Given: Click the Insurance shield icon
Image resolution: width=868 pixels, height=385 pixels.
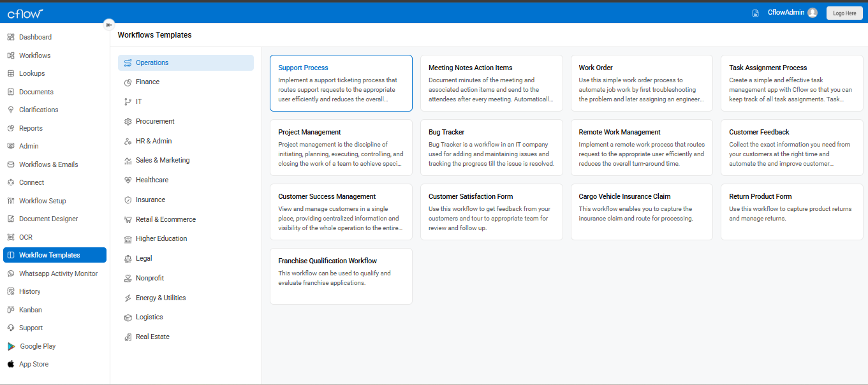Looking at the screenshot, I should pyautogui.click(x=128, y=200).
